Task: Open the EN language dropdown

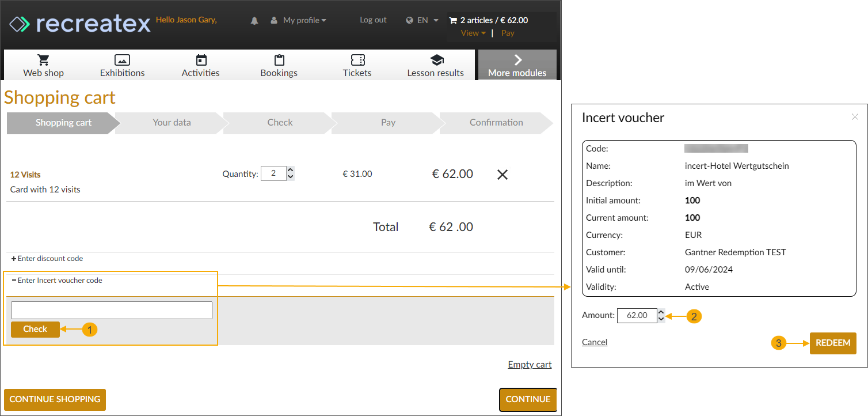Action: coord(421,20)
